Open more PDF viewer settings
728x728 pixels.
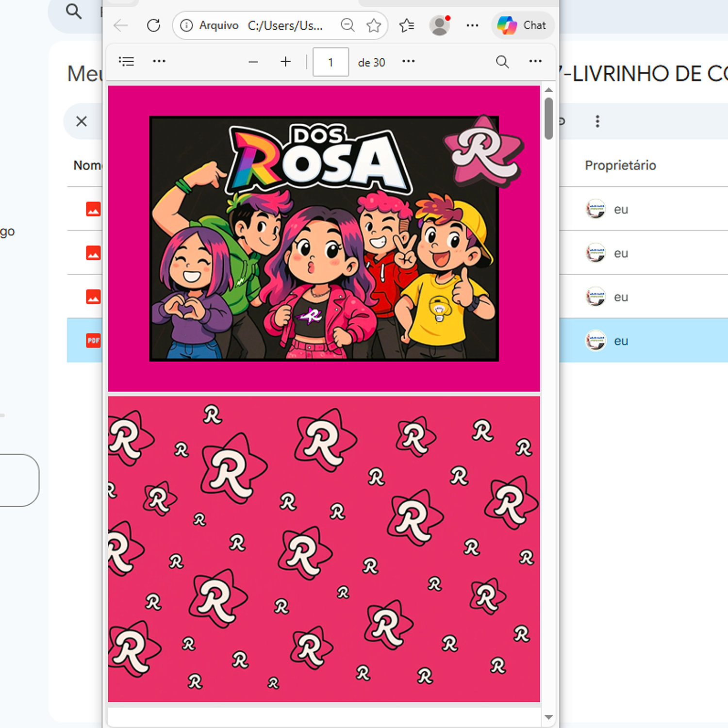[x=535, y=61]
